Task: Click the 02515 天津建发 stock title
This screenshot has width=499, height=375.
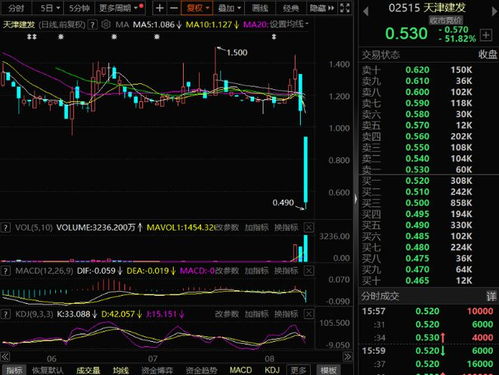Action: [x=427, y=8]
